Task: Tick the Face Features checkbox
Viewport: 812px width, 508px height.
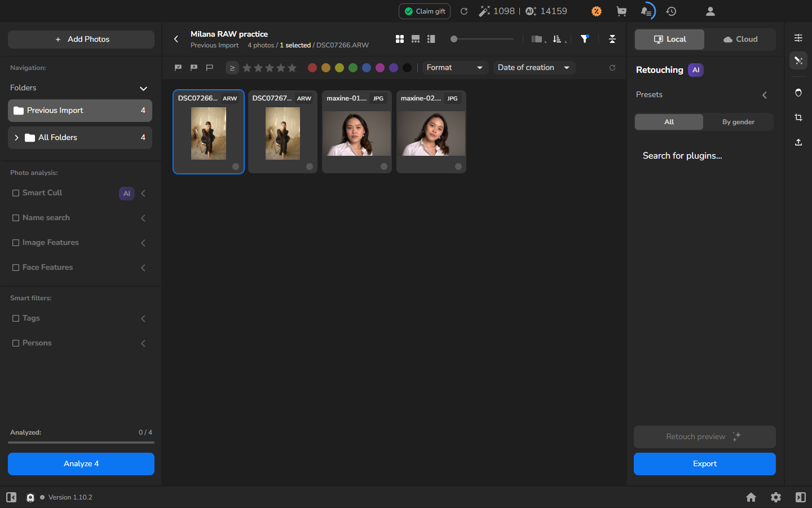Action: [16, 268]
